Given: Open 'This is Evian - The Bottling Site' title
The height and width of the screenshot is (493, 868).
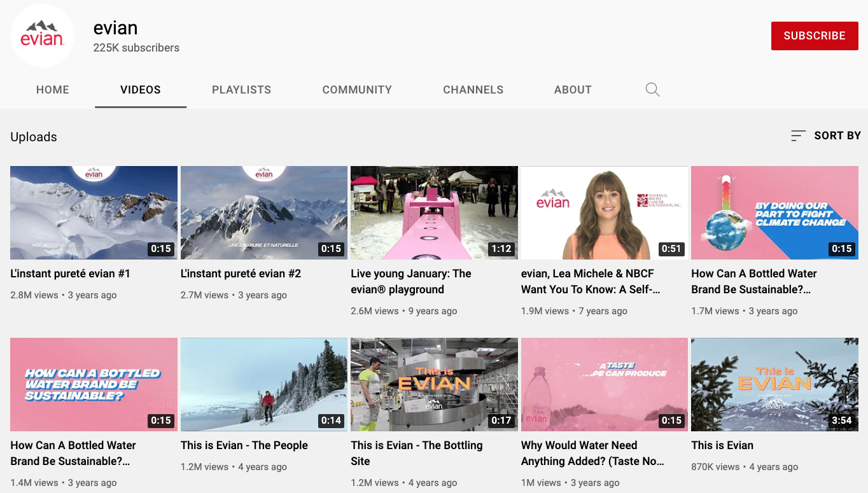Looking at the screenshot, I should click(x=417, y=453).
